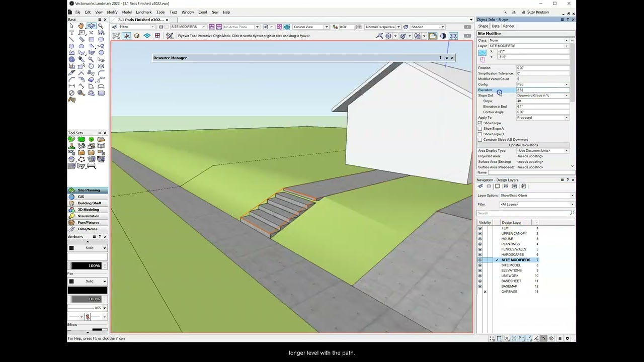Open the Shaded render mode dropdown

pos(428,27)
